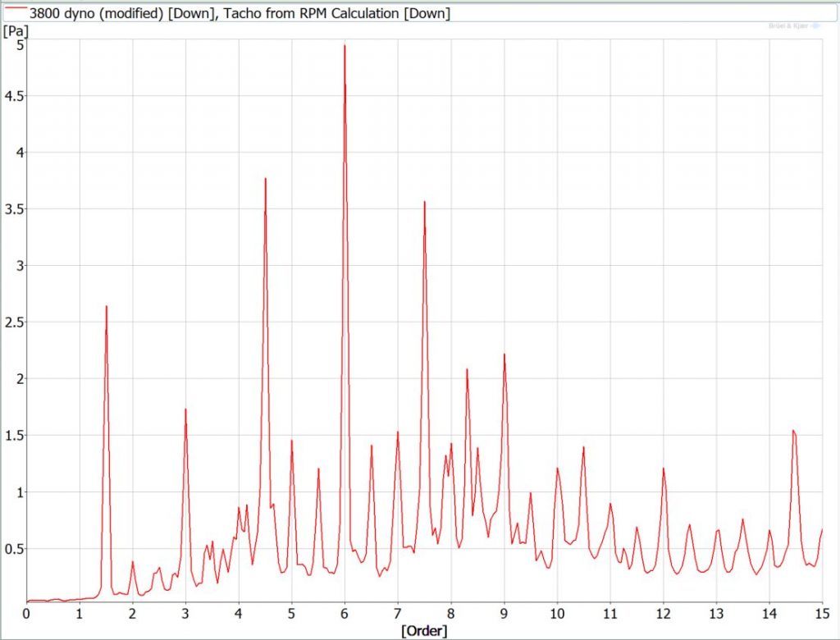The width and height of the screenshot is (840, 640).
Task: Click Y-axis tick value 0.5
Action: (x=15, y=549)
